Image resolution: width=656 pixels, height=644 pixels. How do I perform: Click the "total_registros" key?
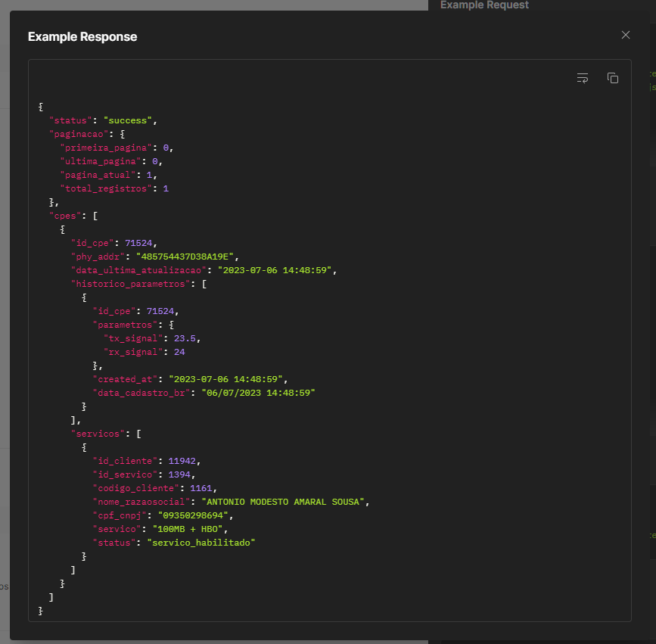106,188
